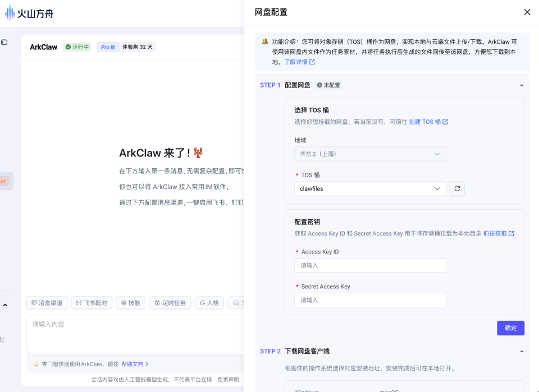
Task: Collapse the STEP 2 下载网盘客户端 section
Action: (522, 351)
